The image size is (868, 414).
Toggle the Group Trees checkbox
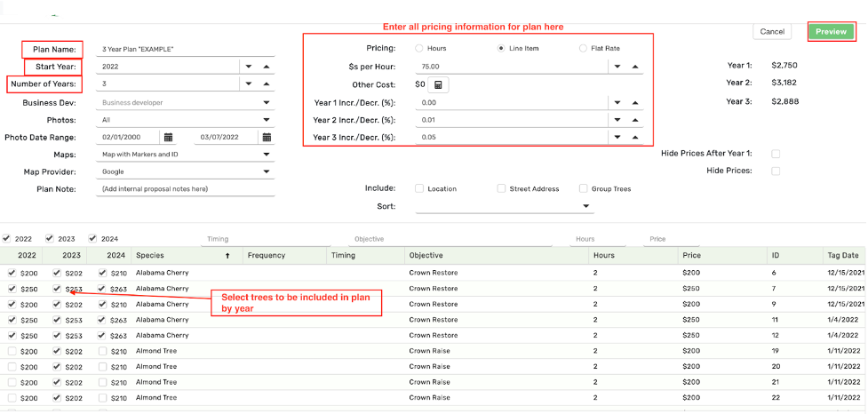[583, 188]
